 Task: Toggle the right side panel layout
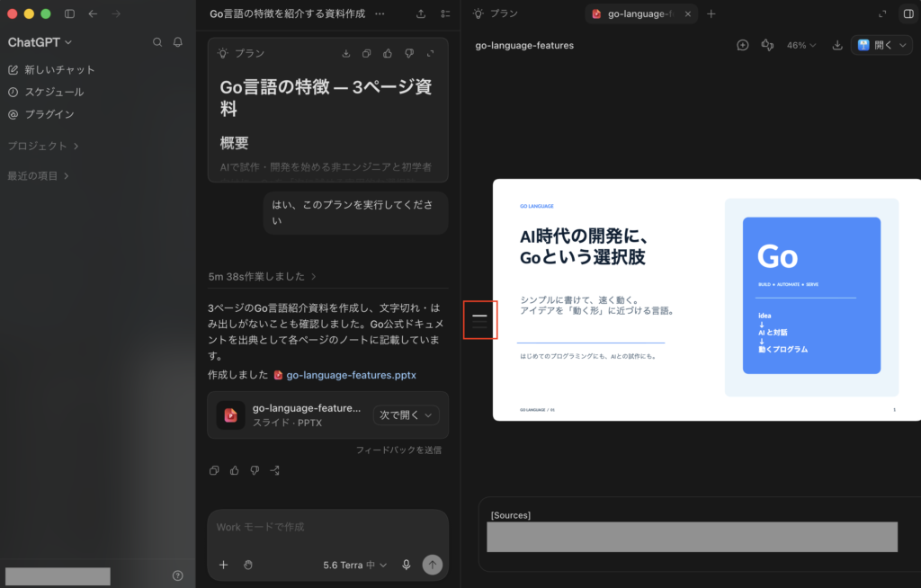pos(908,13)
